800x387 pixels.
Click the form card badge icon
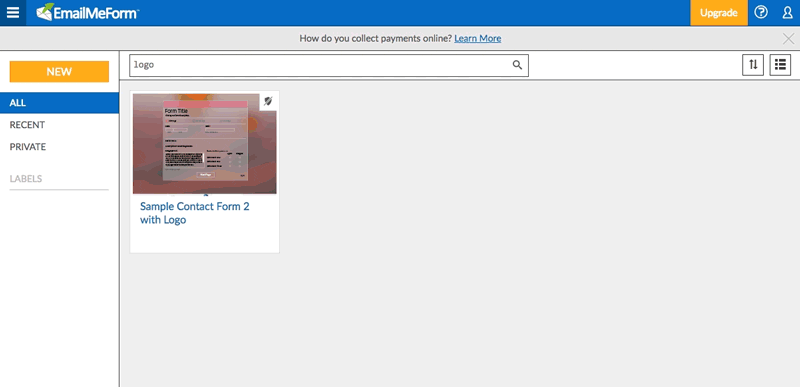[x=268, y=101]
